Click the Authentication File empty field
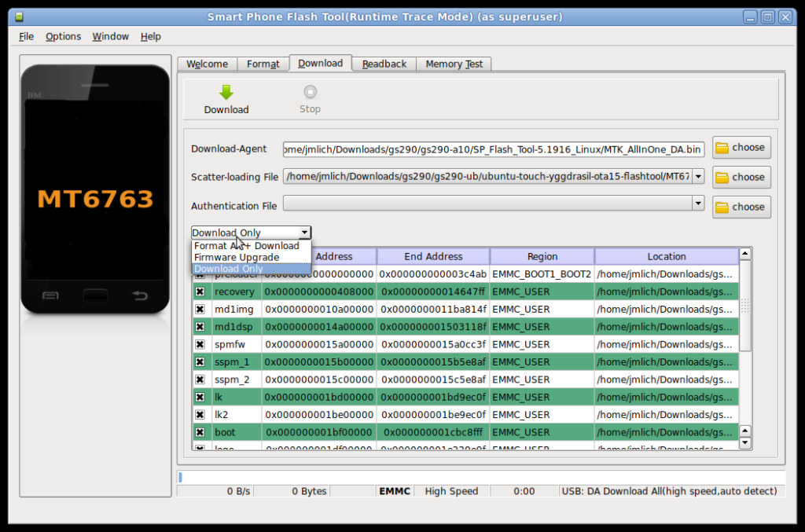 coord(487,204)
